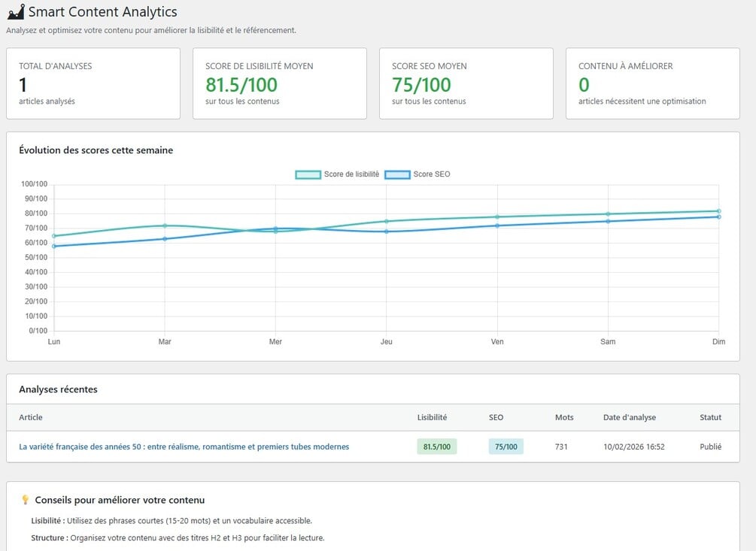This screenshot has height=551, width=756.
Task: Click the Lisibilité column header
Action: (x=432, y=417)
